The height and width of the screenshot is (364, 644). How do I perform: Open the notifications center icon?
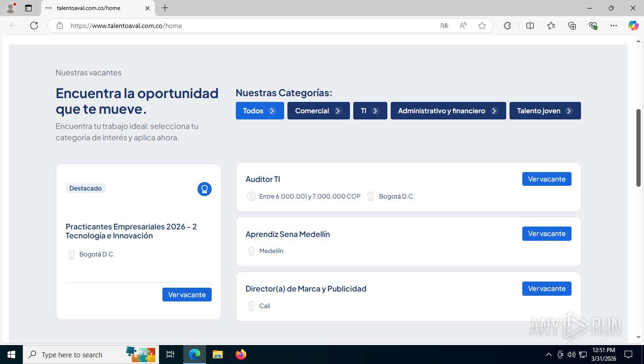point(628,355)
